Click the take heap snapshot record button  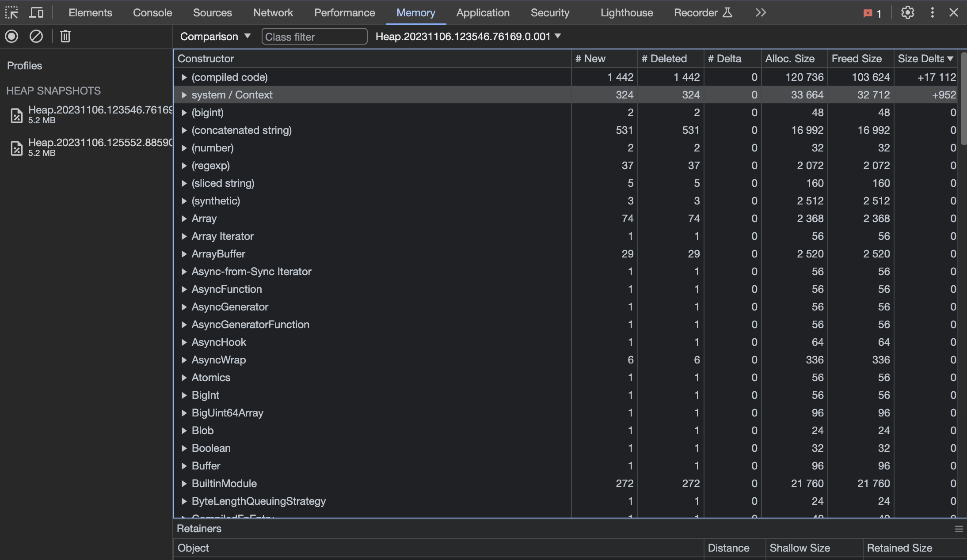[11, 36]
